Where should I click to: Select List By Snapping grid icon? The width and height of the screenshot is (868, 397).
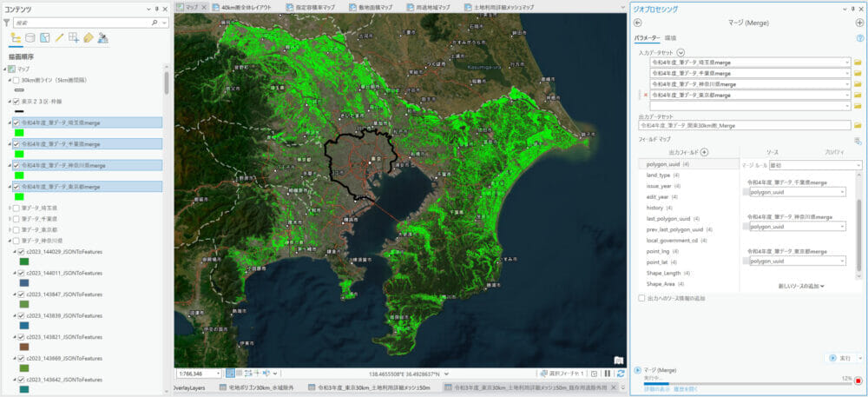coord(74,37)
